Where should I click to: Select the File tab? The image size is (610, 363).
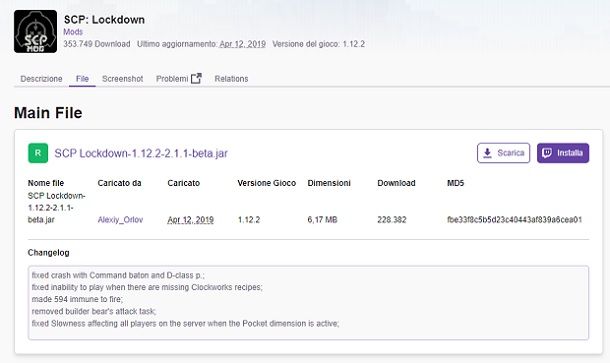(82, 79)
